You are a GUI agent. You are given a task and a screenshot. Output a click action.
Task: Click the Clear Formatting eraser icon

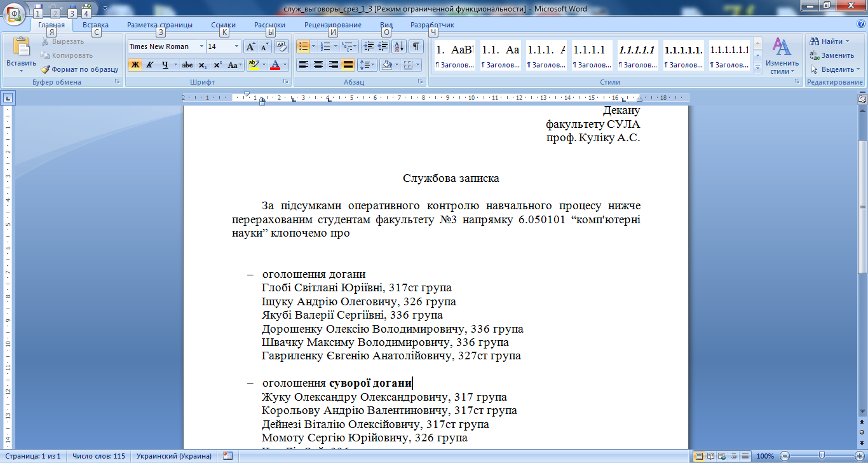pyautogui.click(x=282, y=46)
